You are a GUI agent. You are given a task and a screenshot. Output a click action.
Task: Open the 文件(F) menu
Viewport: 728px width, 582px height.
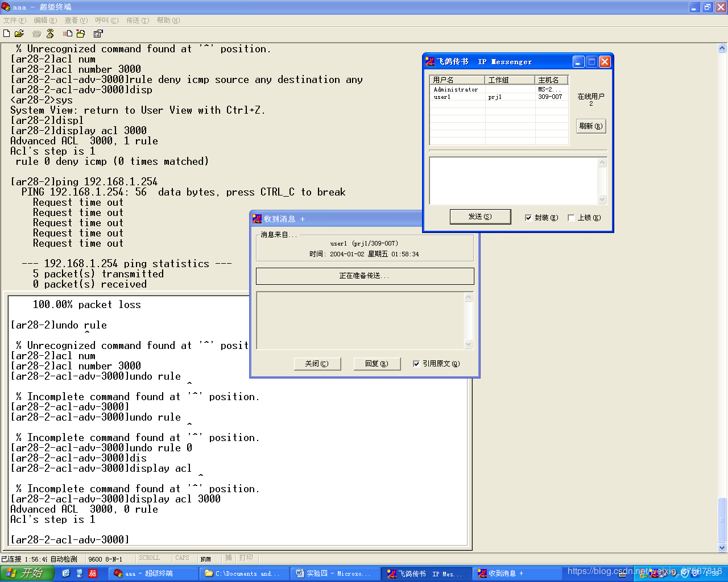click(14, 20)
